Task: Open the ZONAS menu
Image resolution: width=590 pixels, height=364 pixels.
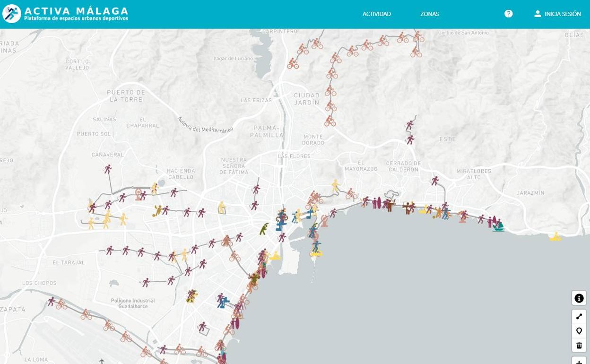Action: 429,14
